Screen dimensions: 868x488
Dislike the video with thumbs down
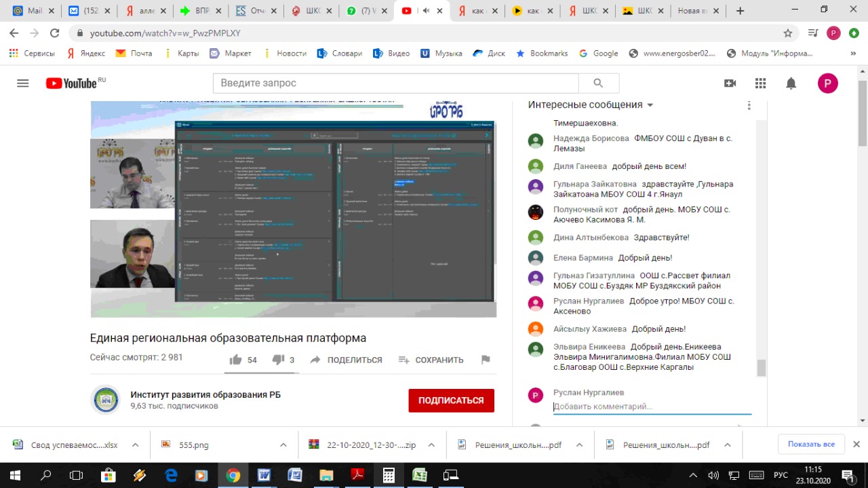click(x=278, y=360)
